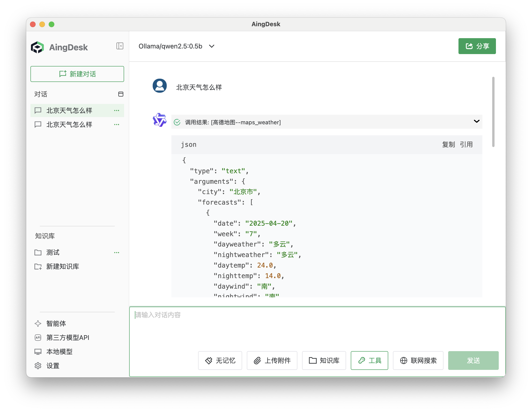Toggle the 工具 tools option
This screenshot has width=532, height=412.
point(369,360)
